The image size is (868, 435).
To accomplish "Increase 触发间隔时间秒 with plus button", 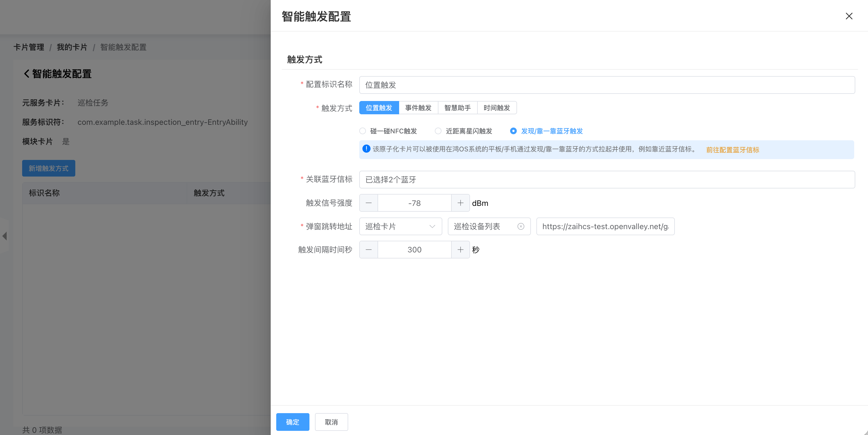I will click(x=460, y=250).
